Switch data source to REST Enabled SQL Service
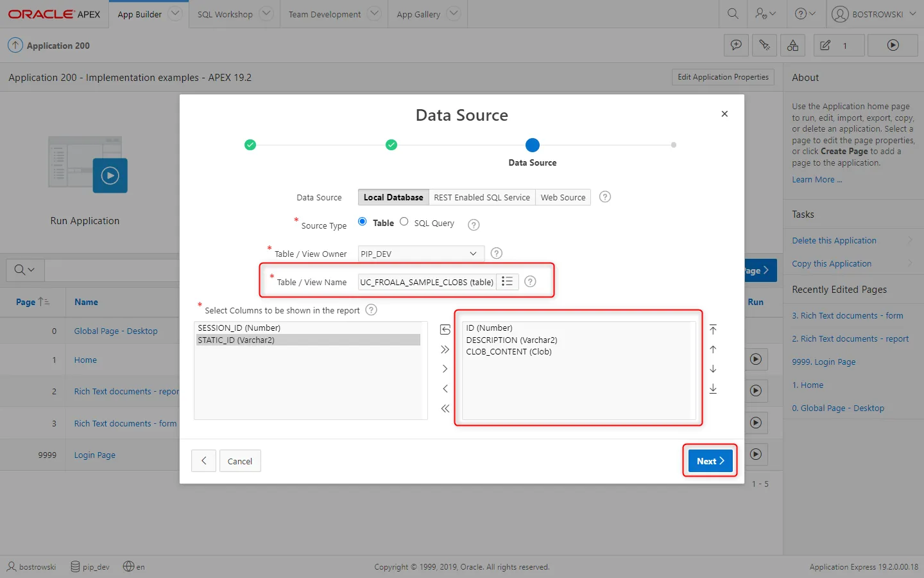This screenshot has height=578, width=924. 481,197
